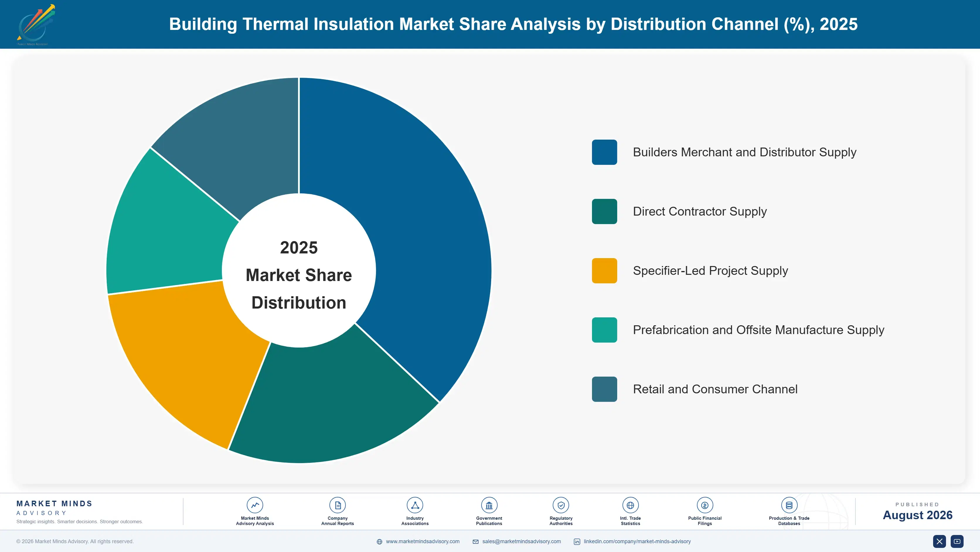Open the YouTube icon in footer
This screenshot has width=980, height=552.
[x=957, y=541]
